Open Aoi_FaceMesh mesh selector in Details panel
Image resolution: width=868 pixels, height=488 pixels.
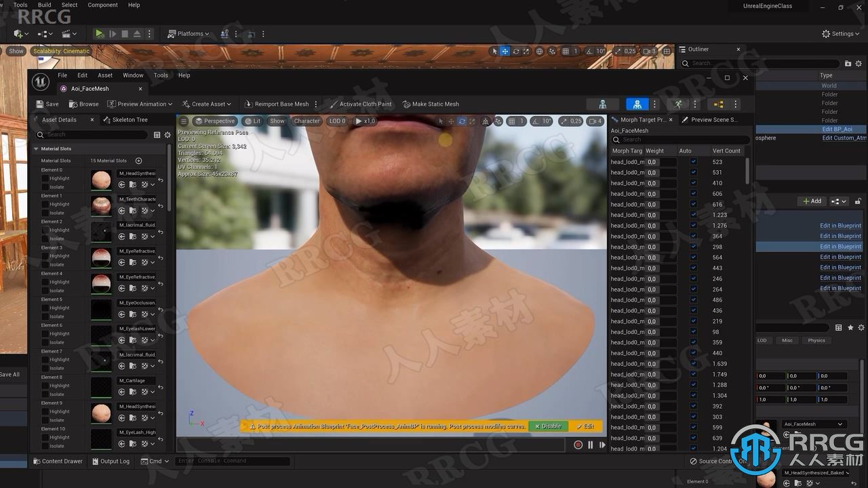point(814,424)
